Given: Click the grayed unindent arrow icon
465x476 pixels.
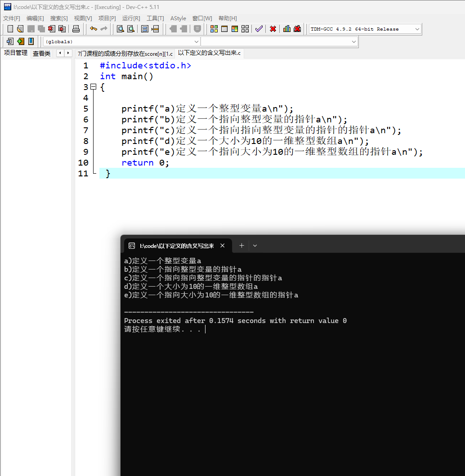Looking at the screenshot, I should pos(183,29).
